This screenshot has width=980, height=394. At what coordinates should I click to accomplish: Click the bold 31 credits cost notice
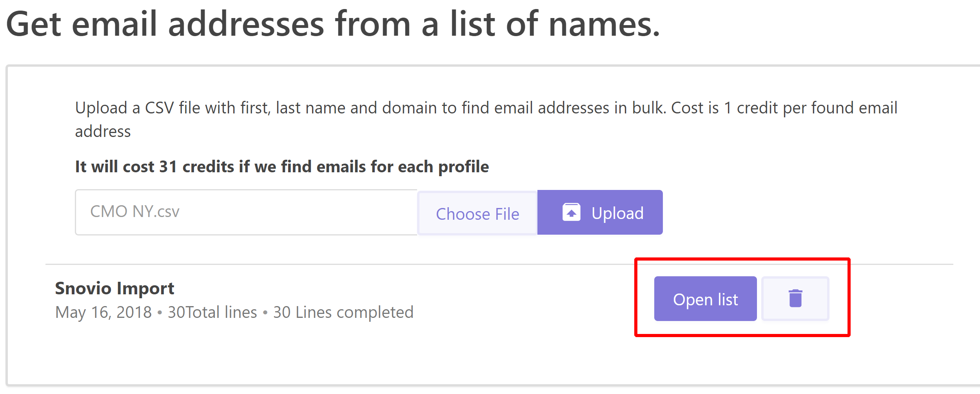point(282,167)
